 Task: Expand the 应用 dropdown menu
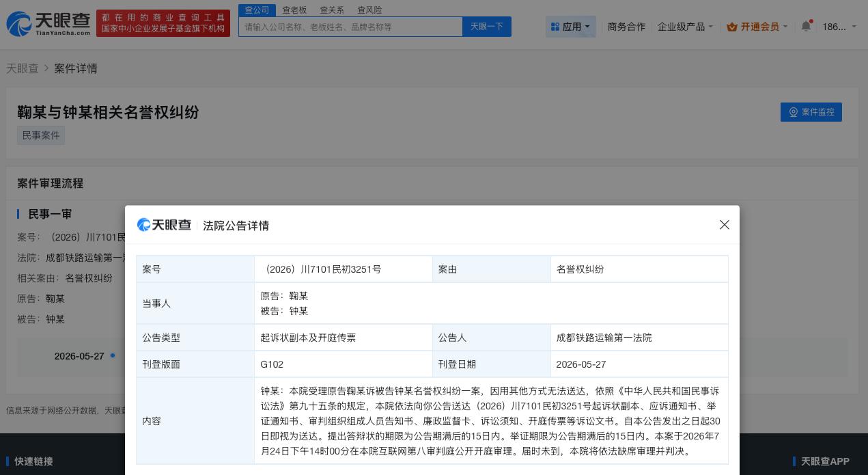571,27
